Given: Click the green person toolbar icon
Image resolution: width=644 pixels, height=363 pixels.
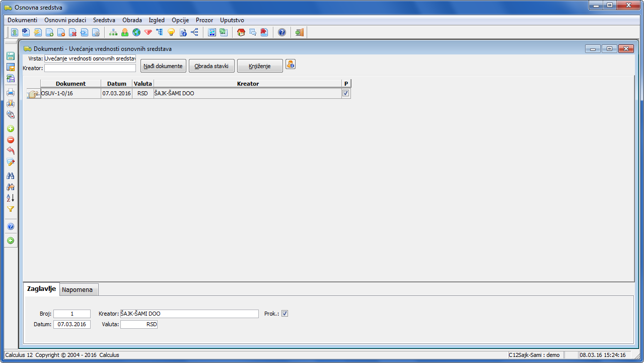Looking at the screenshot, I should point(125,32).
